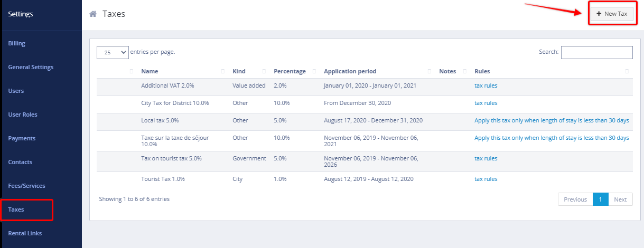This screenshot has height=248, width=644.
Task: Open the entries per page dropdown
Action: 113,52
